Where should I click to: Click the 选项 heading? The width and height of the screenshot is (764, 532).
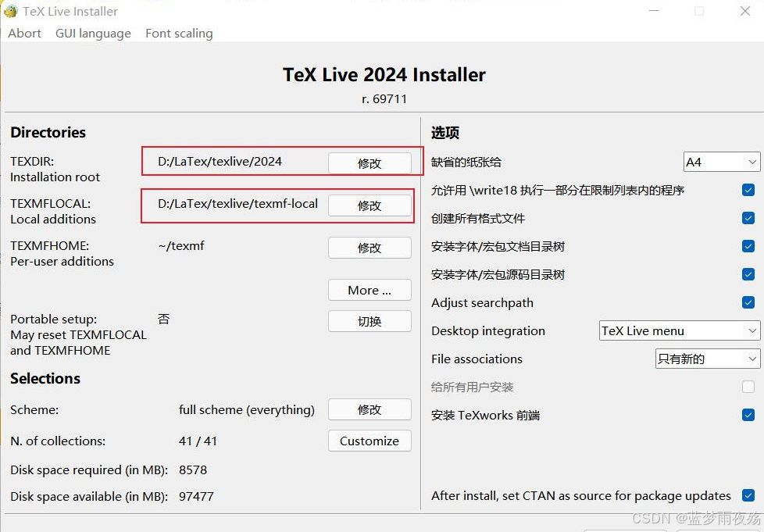444,133
